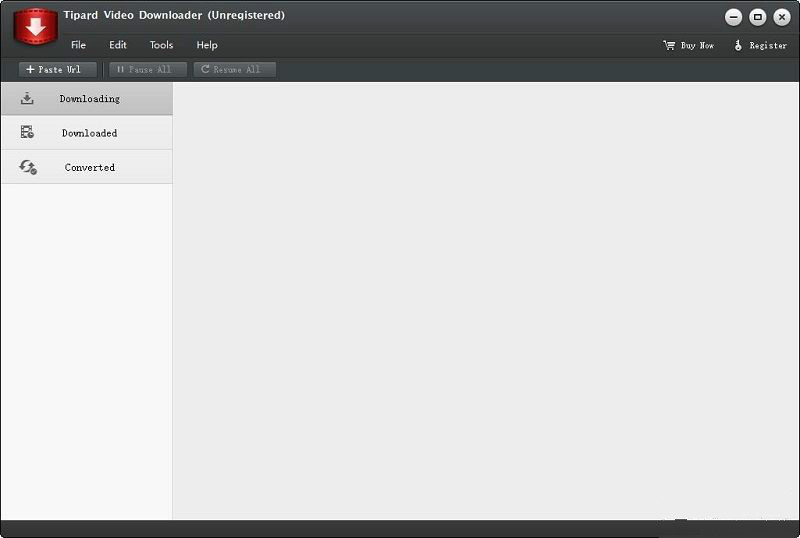Open the Edit menu
This screenshot has width=800, height=538.
pyautogui.click(x=118, y=45)
